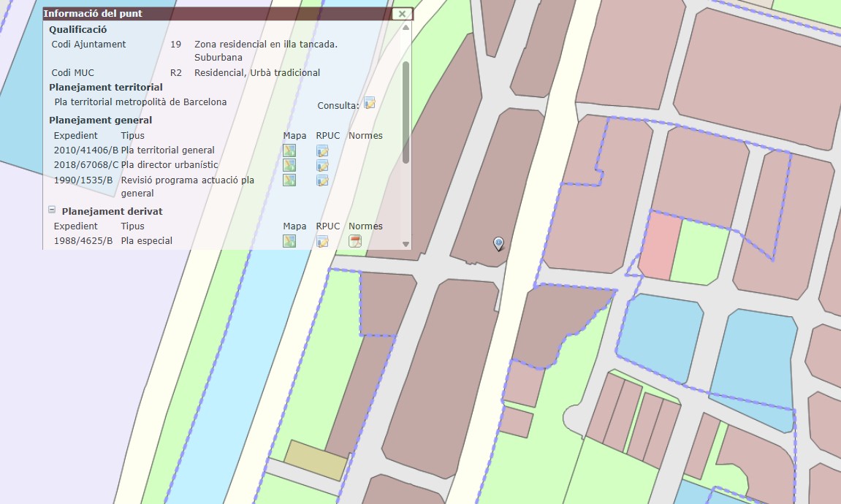Close the Informació del punt panel
This screenshot has height=504, width=841.
pyautogui.click(x=401, y=14)
